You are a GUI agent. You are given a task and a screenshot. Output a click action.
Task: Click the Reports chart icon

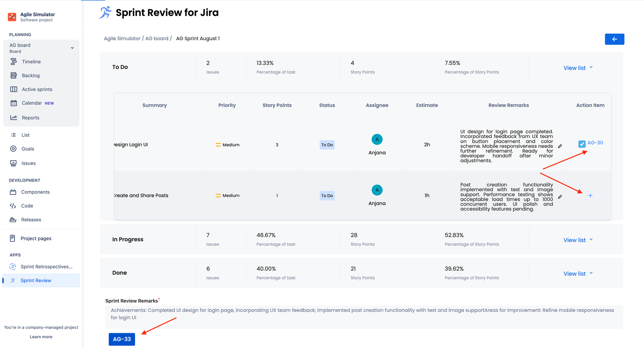[14, 118]
